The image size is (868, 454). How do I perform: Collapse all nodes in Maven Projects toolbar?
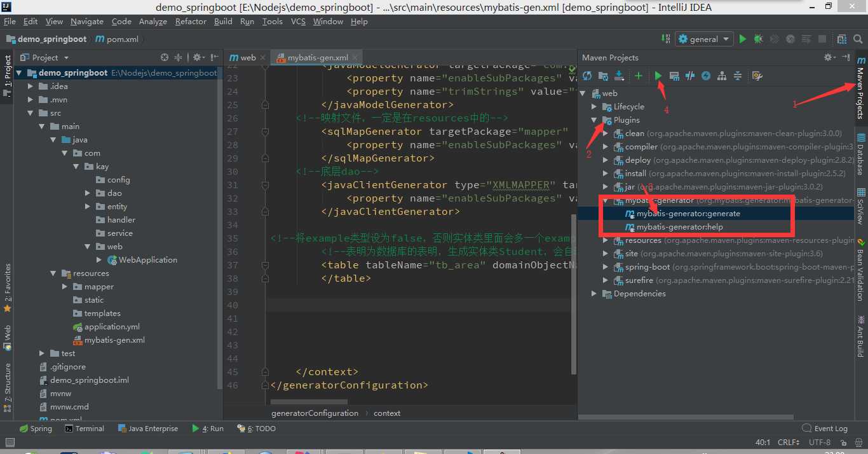[x=738, y=76]
